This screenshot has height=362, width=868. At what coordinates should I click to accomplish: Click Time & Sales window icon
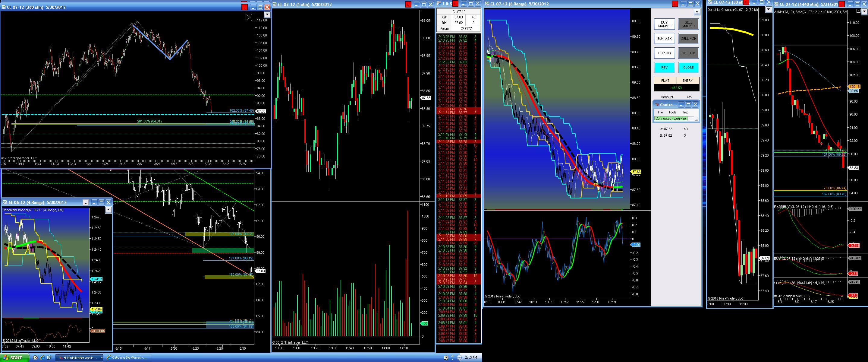(439, 4)
